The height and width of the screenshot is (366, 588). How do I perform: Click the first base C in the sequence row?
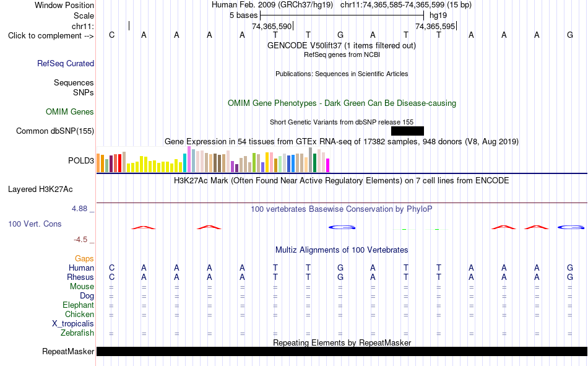(112, 35)
